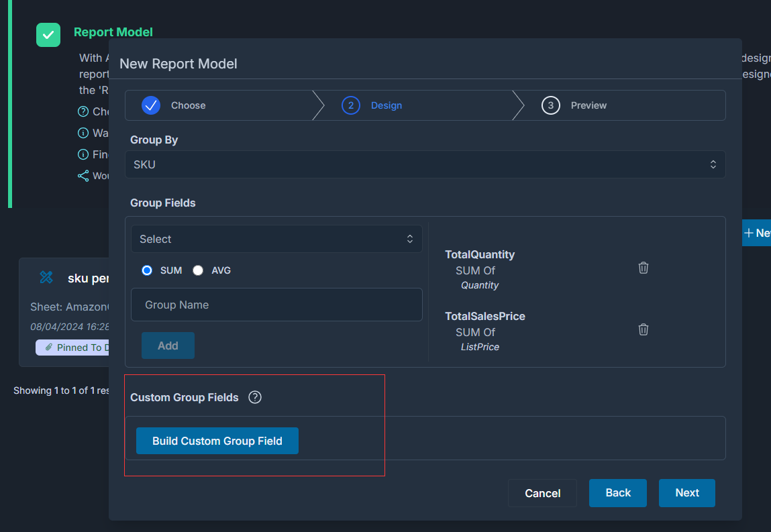Click the step 3 circle icon
This screenshot has height=532, width=771.
[x=551, y=105]
